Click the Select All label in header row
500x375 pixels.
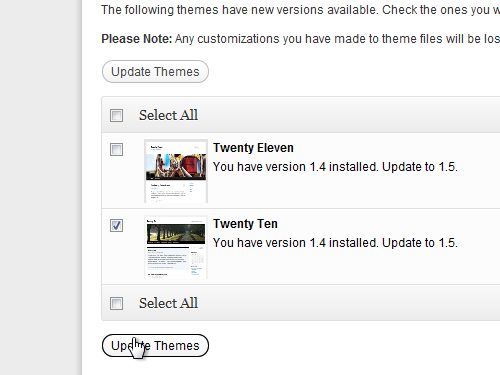point(168,115)
